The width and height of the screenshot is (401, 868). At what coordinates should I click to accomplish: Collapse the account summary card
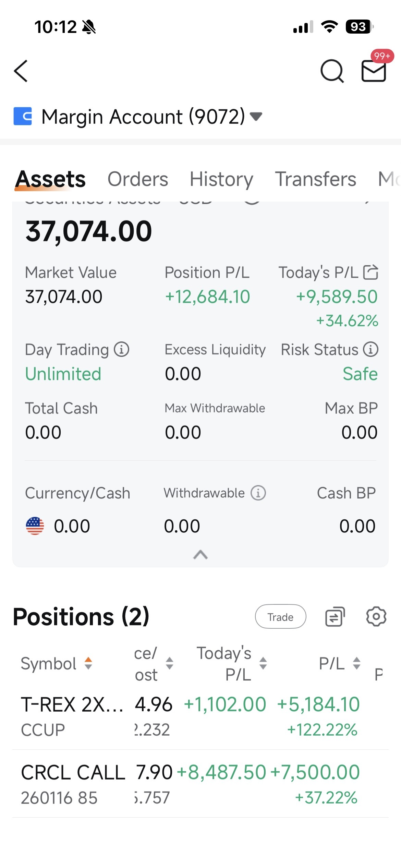pos(200,554)
